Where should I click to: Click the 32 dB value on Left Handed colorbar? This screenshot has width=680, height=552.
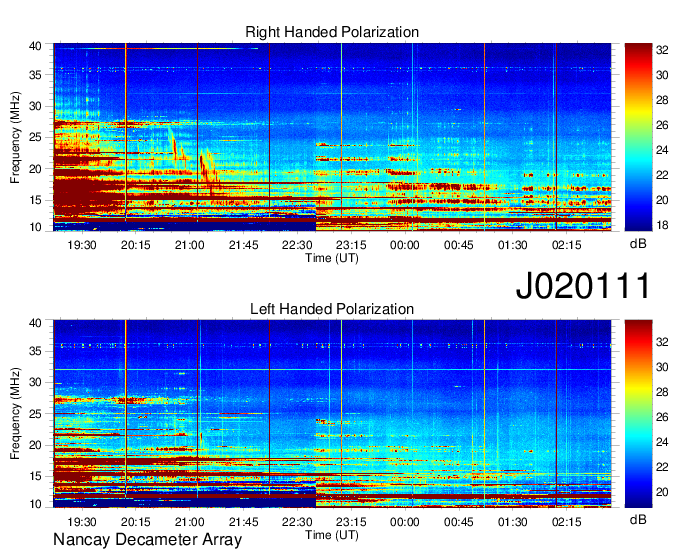click(x=662, y=342)
